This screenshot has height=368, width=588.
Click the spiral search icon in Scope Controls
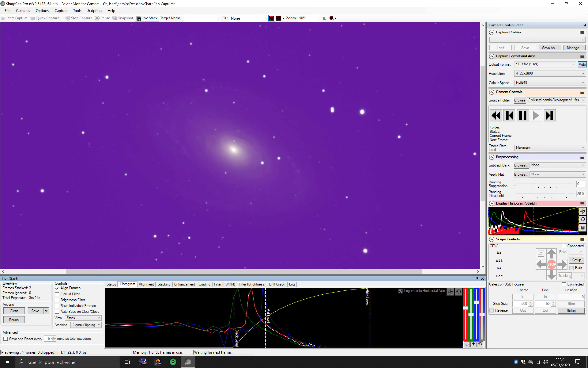click(x=541, y=254)
